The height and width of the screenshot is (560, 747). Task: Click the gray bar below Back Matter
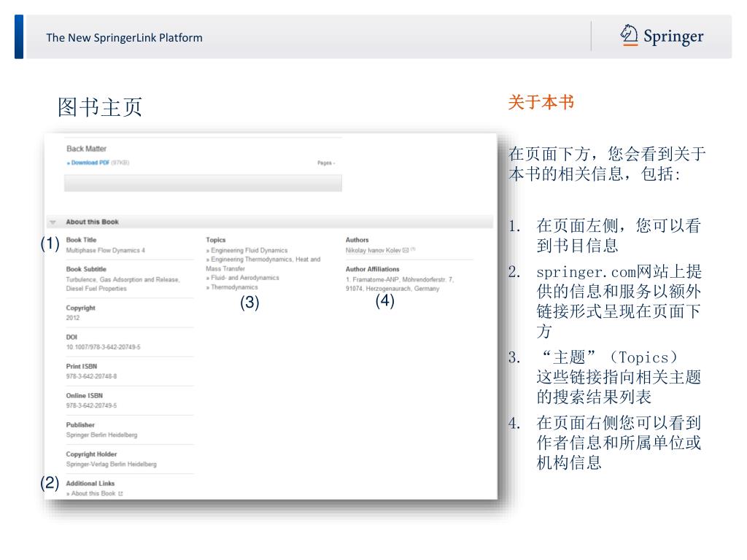coord(203,183)
